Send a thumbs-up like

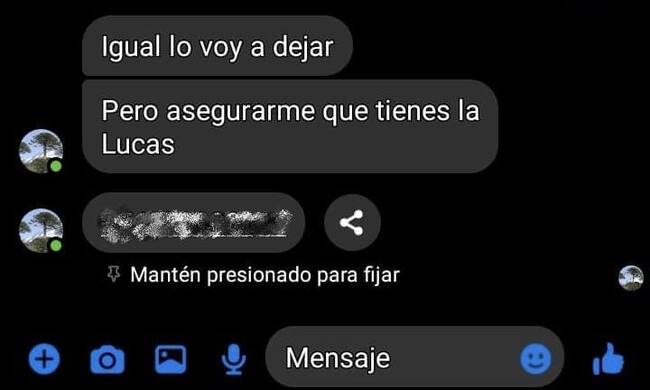click(608, 359)
